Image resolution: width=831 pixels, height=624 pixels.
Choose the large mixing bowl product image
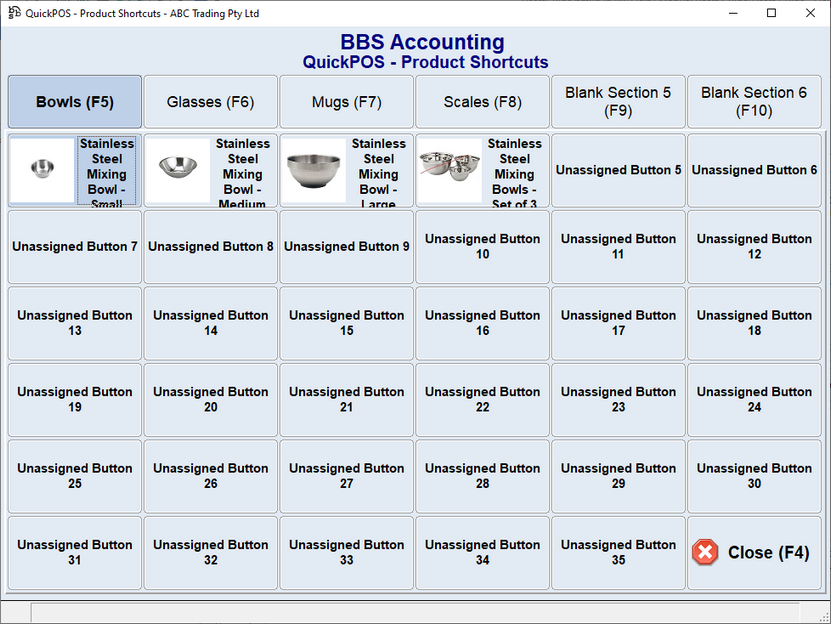(313, 170)
